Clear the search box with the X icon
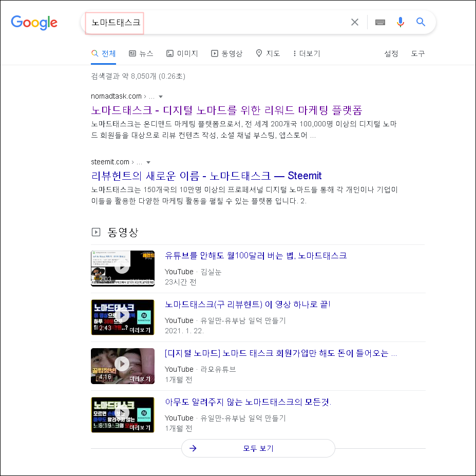The width and height of the screenshot is (476, 476). [x=355, y=22]
